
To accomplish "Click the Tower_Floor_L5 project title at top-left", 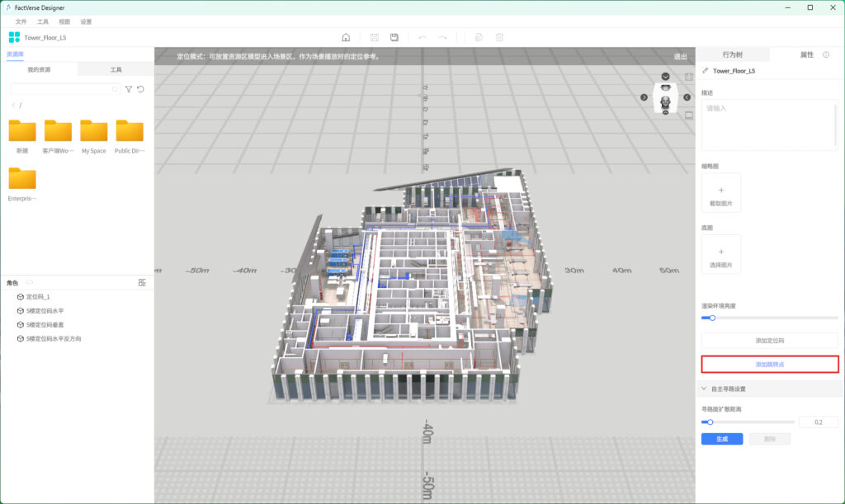I will click(x=45, y=38).
